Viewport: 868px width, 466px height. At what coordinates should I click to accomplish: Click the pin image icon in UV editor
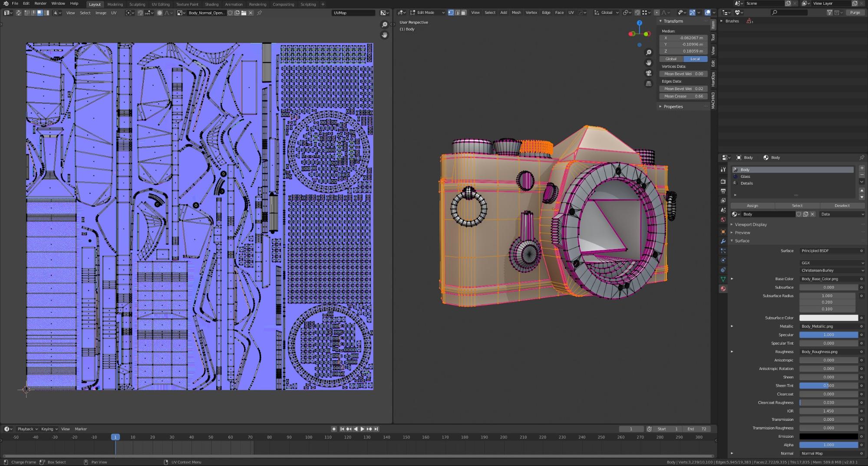coord(259,13)
